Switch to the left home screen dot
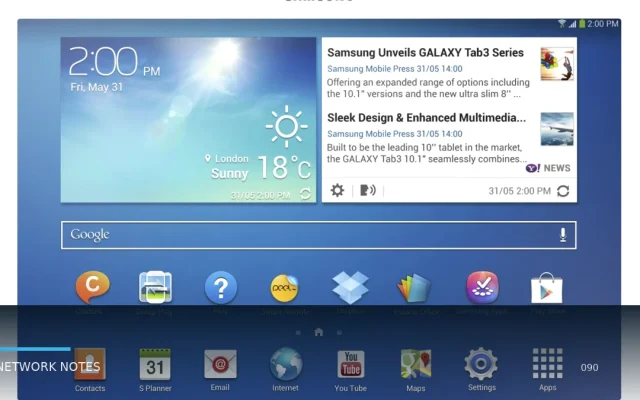 [x=298, y=333]
